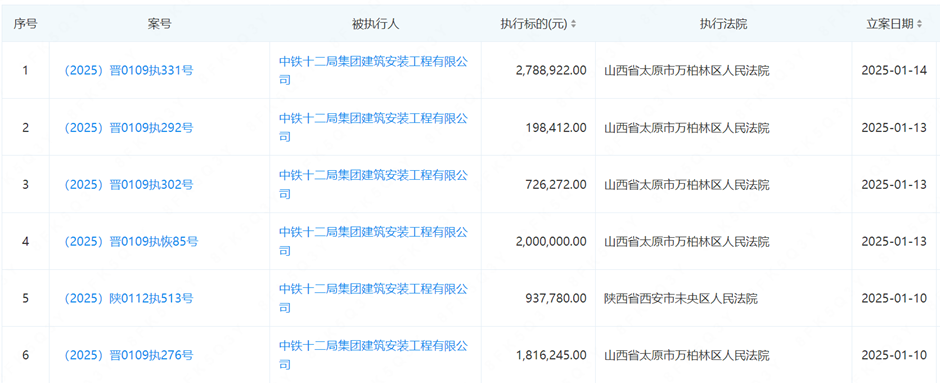Image resolution: width=940 pixels, height=383 pixels.
Task: Open 中铁十二局 company link in row 5
Action: (373, 298)
